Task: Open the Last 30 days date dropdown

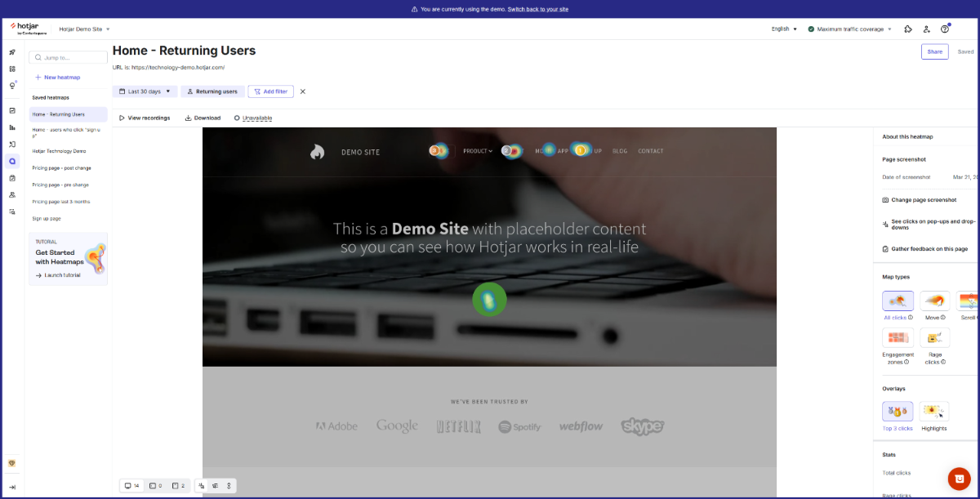Action: [x=145, y=91]
